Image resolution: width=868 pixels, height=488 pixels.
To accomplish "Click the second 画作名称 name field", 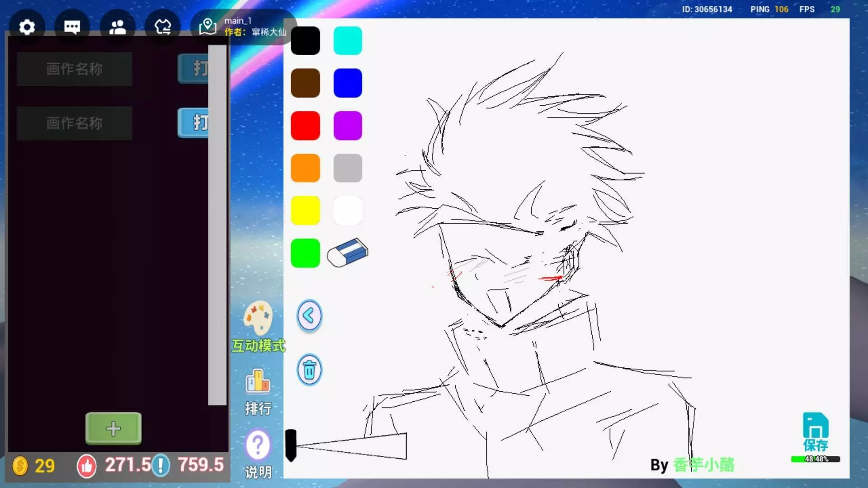I will tap(75, 123).
